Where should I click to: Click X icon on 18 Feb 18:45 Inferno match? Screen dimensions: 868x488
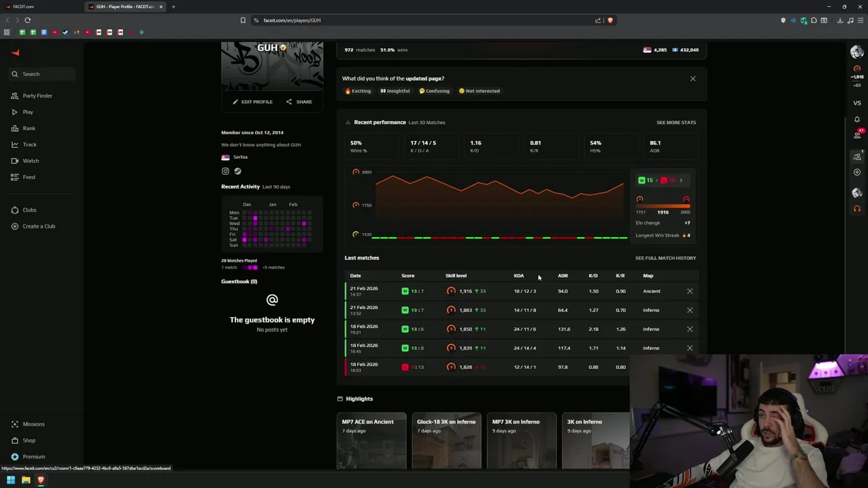pos(690,348)
